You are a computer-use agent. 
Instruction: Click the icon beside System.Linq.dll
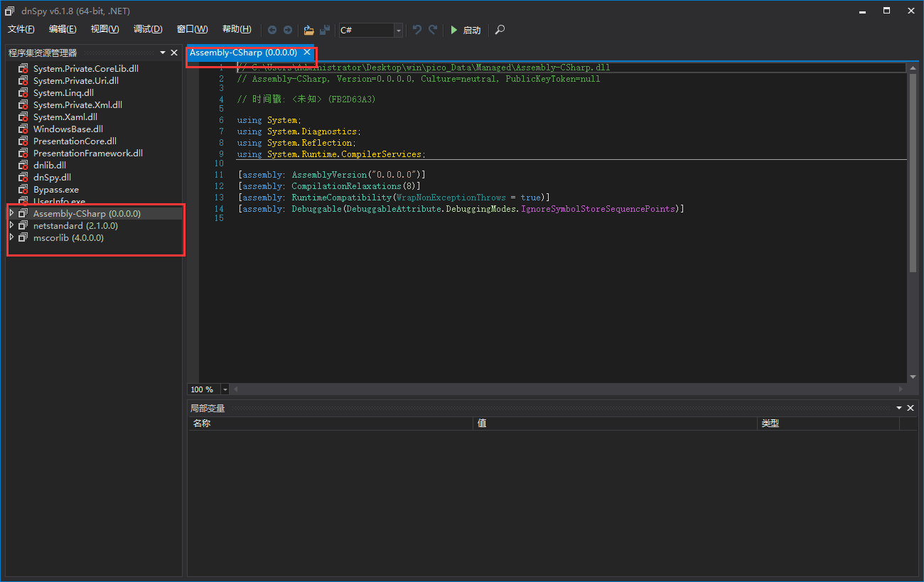coord(23,93)
